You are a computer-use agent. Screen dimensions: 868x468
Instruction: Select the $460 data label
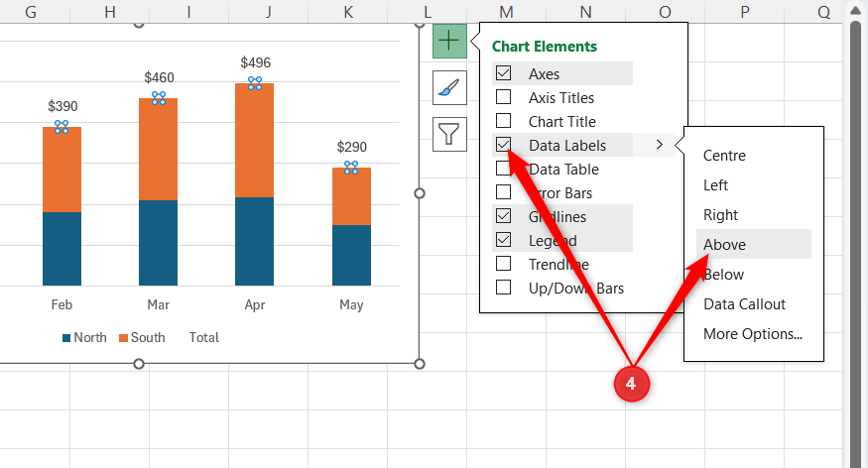point(159,77)
